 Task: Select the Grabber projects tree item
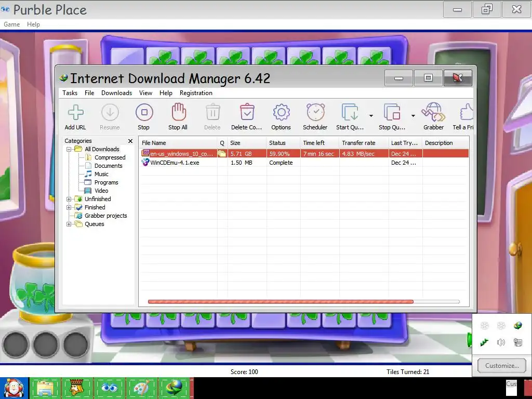(x=105, y=216)
